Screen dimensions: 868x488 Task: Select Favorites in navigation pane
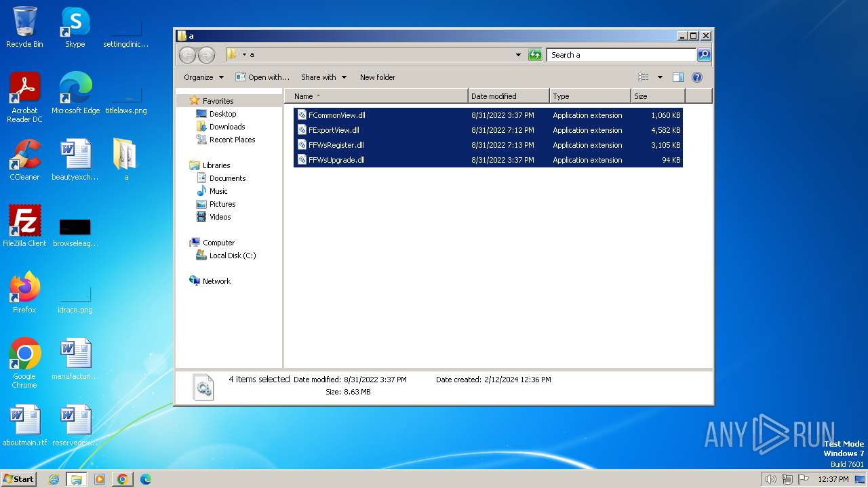[218, 101]
